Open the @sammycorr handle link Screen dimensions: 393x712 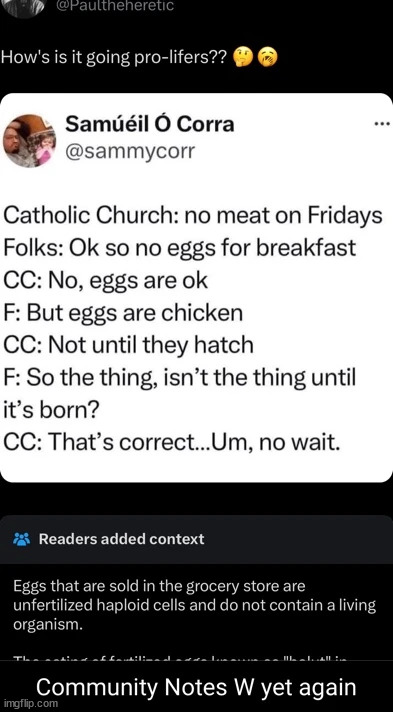(x=131, y=152)
